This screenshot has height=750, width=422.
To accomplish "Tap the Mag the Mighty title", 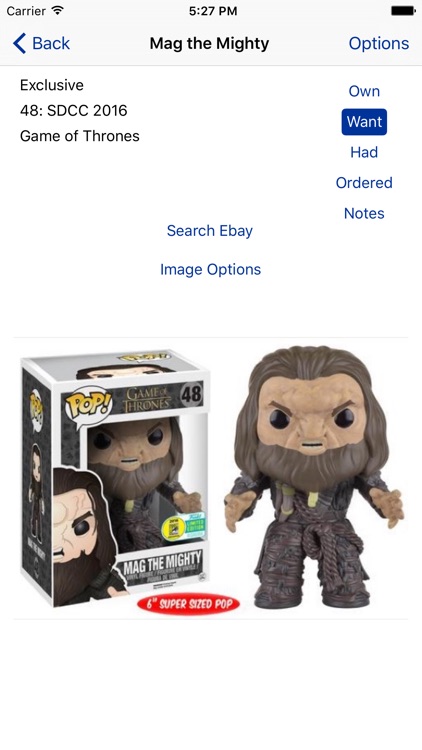I will (x=209, y=44).
